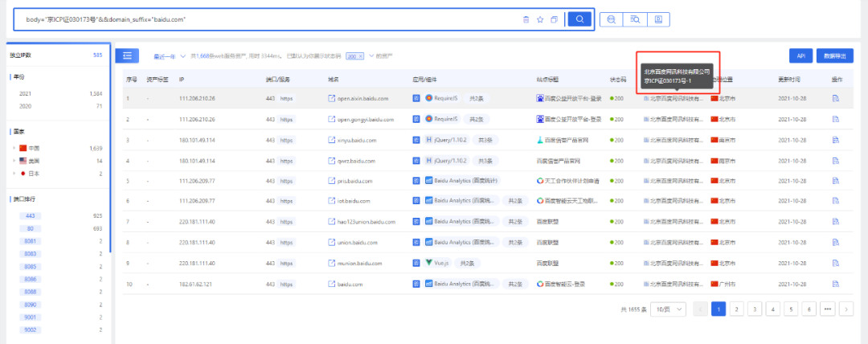Click the component icon in row reunion.baidu.com
This screenshot has width=868, height=344.
click(x=416, y=263)
